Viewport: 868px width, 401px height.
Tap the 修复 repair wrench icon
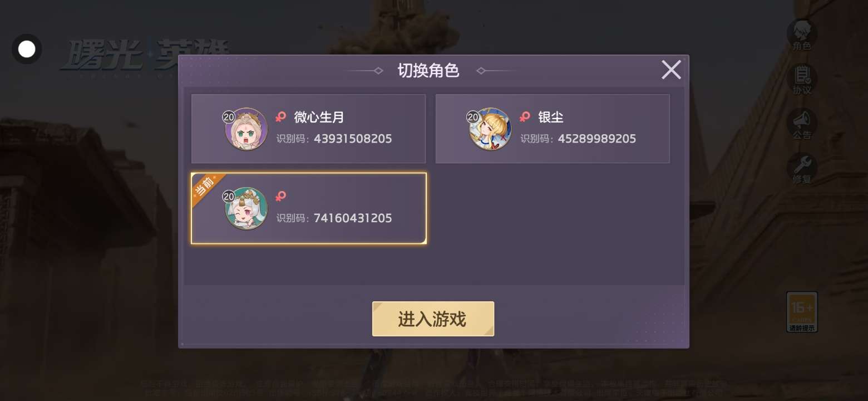pyautogui.click(x=802, y=169)
